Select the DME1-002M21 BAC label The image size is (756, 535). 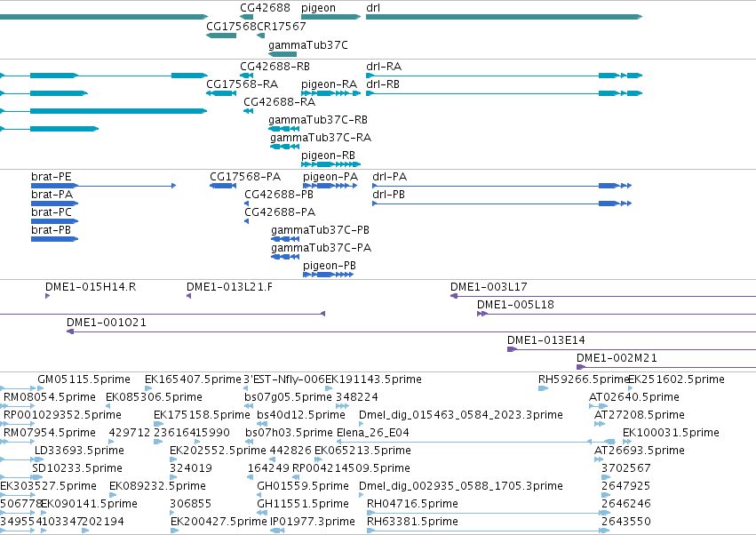[617, 359]
